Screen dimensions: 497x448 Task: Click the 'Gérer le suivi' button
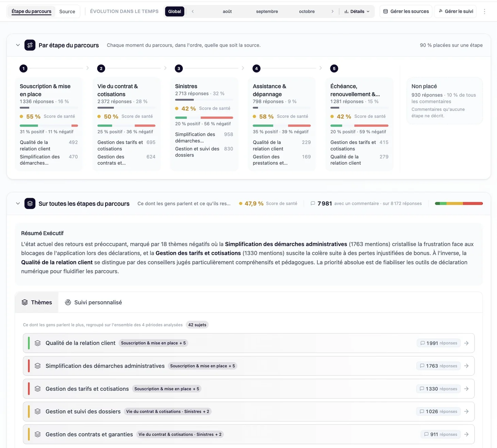tap(455, 11)
